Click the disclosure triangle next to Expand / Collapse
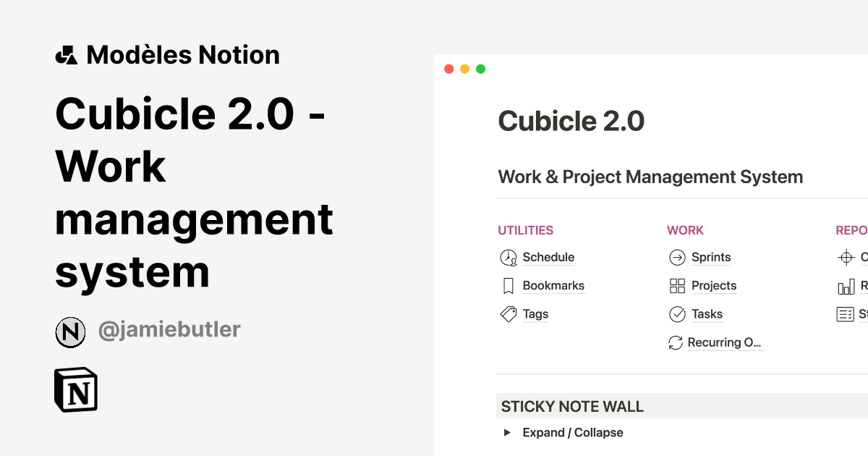The image size is (868, 456). click(506, 432)
